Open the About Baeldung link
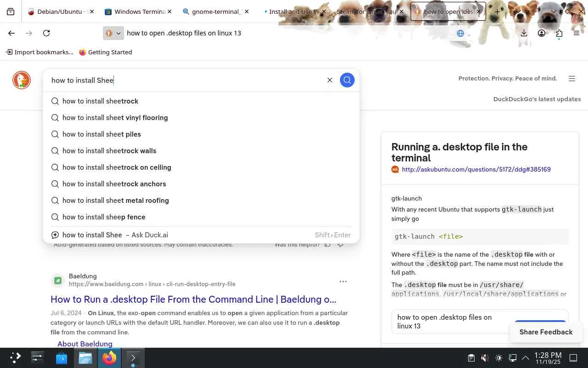The height and width of the screenshot is (368, 588). pyautogui.click(x=85, y=344)
